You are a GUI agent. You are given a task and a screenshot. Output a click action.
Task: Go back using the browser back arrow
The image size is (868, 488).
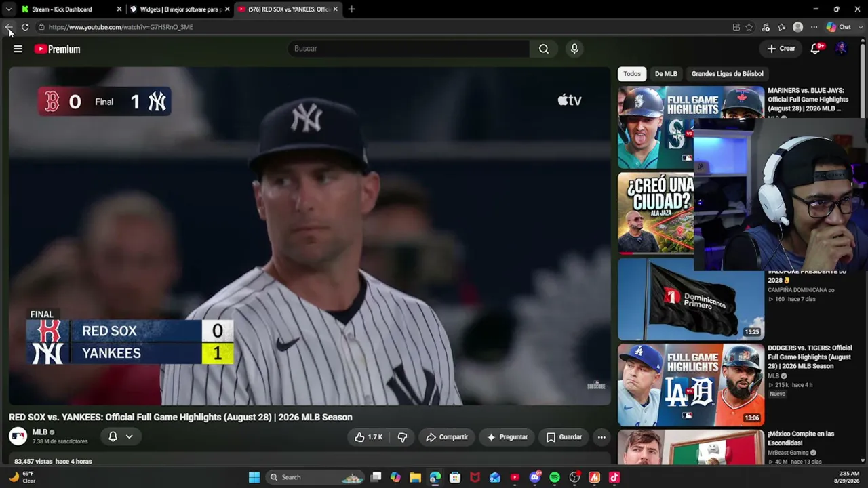(x=9, y=27)
